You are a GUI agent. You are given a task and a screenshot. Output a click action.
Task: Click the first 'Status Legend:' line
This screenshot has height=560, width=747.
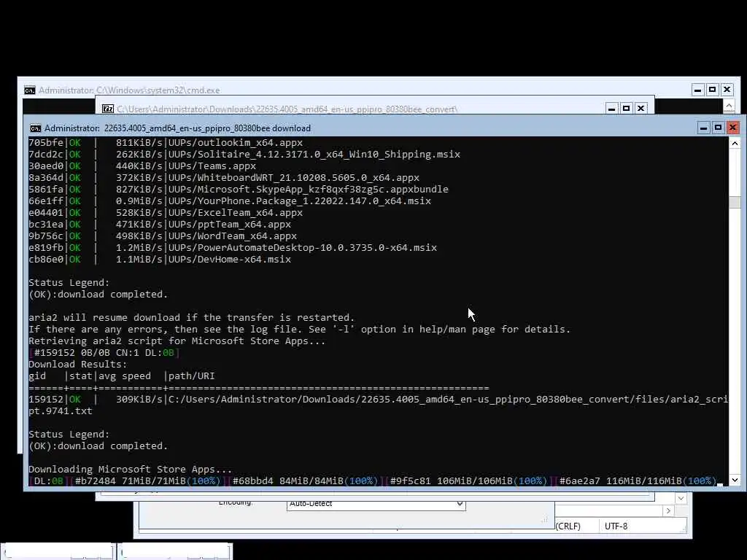[x=69, y=282]
